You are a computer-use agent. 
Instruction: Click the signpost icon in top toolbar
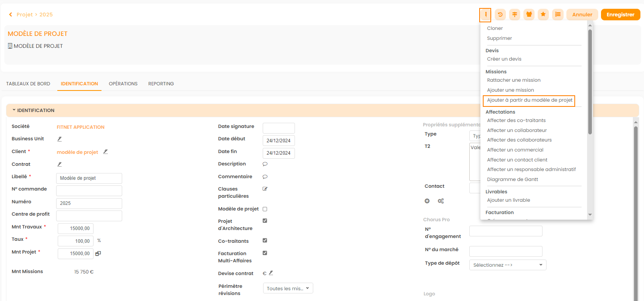(x=515, y=15)
